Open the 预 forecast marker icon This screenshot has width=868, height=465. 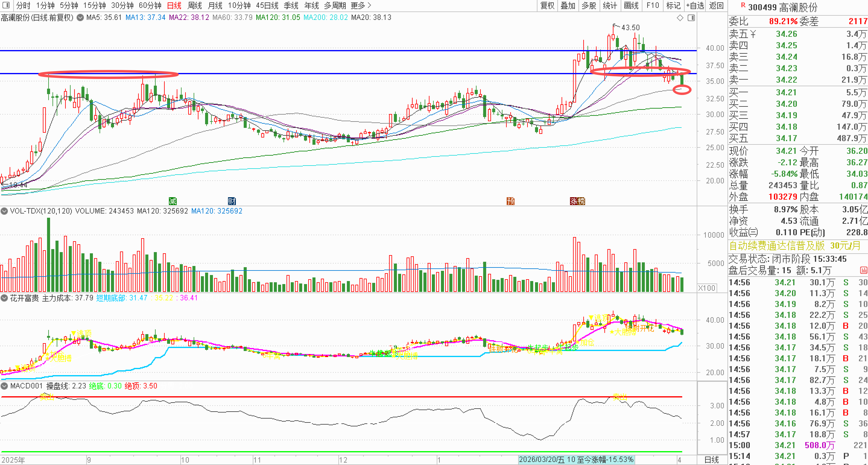[511, 201]
